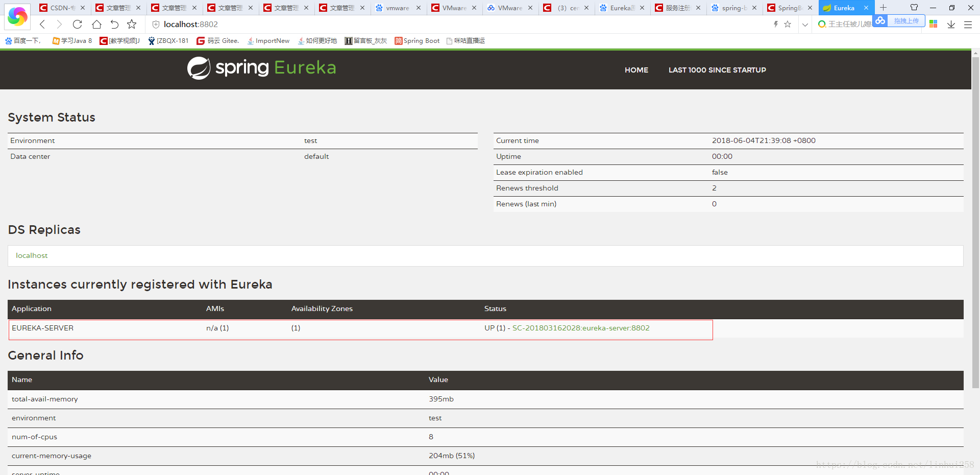Bookmark page with star next to undo icon
This screenshot has height=475, width=980.
coord(132,24)
